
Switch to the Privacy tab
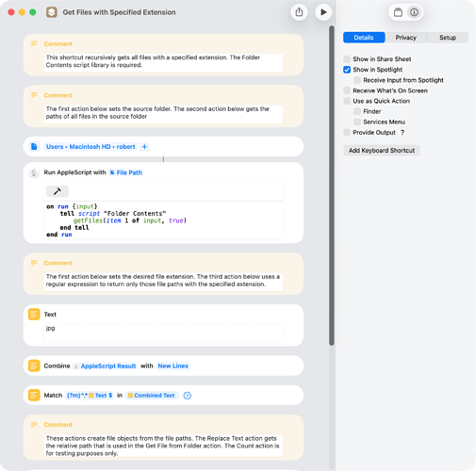coord(405,38)
